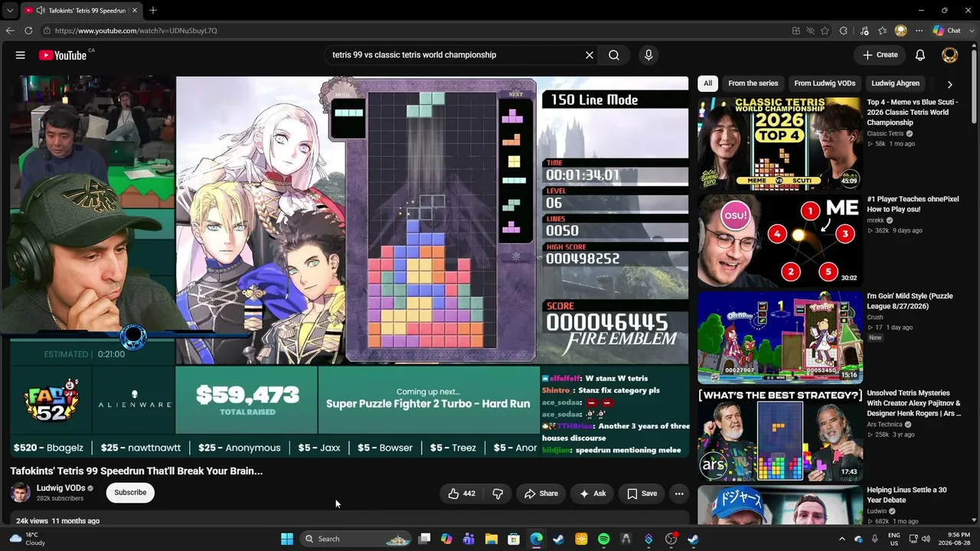980x551 pixels.
Task: Click the Tetris 99 video player
Action: pyautogui.click(x=349, y=266)
